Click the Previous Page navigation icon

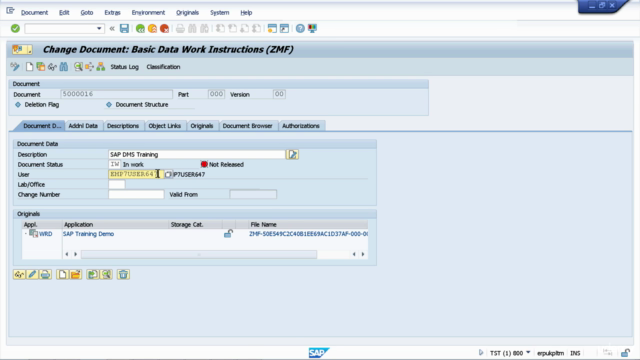[x=232, y=28]
